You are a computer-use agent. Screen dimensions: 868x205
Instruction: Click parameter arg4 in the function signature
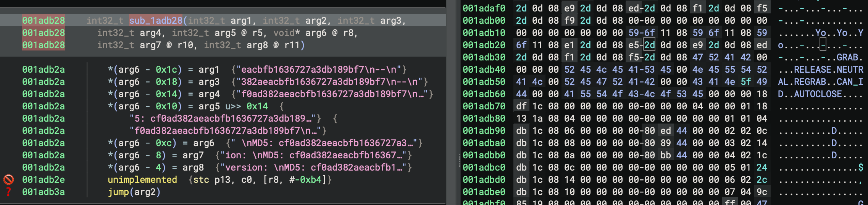coord(150,33)
